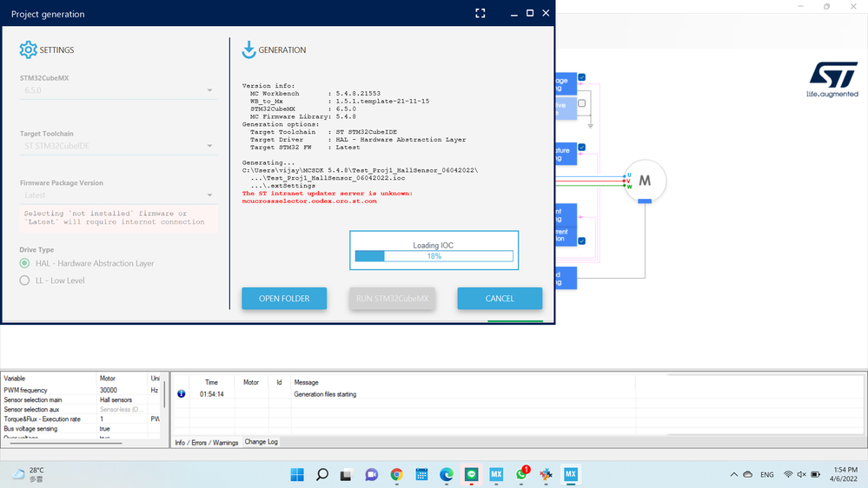868x488 pixels.
Task: Click the active MX taskbar icon
Action: 571,475
